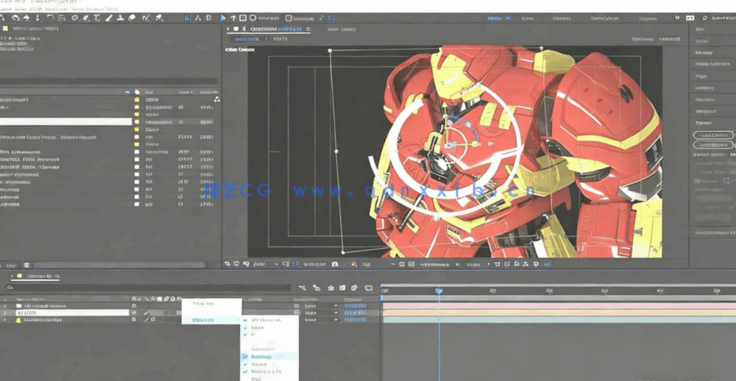Toggle the lock icon on Composition viewer tab

point(245,29)
